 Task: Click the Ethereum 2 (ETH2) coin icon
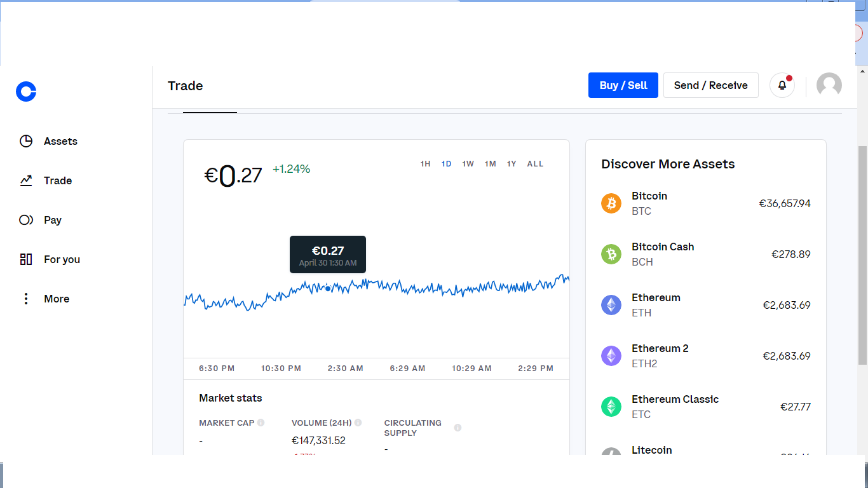611,356
